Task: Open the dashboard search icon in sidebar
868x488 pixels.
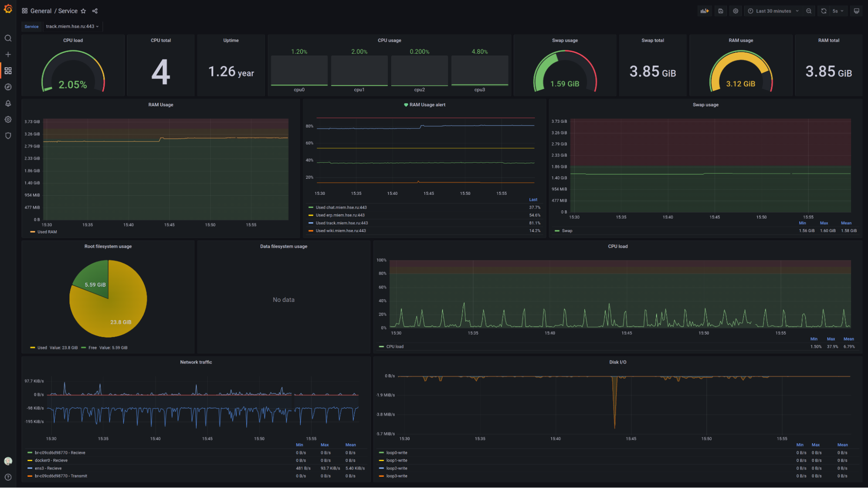Action: pos(8,38)
